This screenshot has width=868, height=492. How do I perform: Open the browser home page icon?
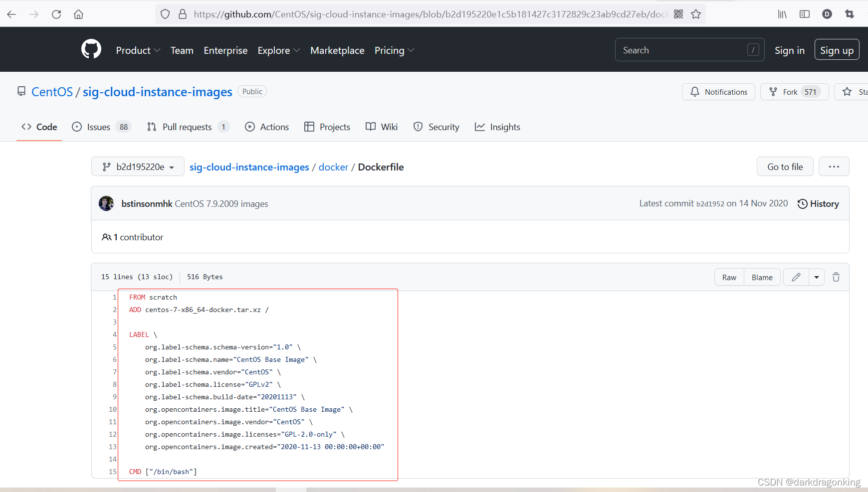(x=78, y=14)
